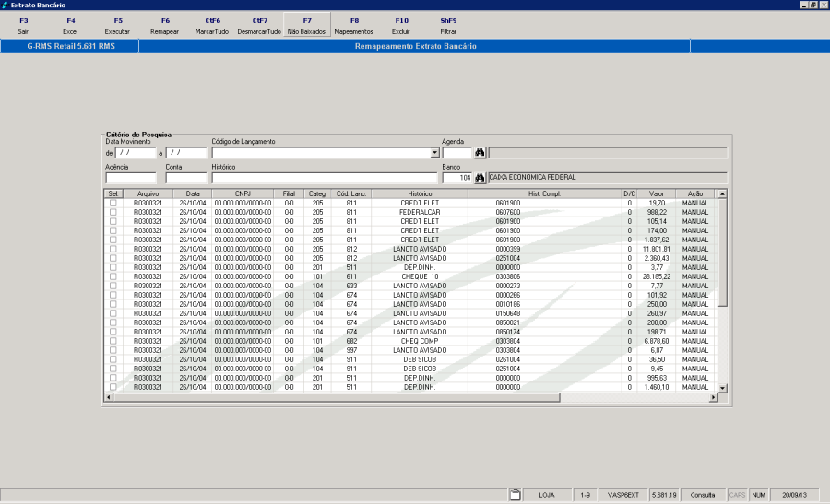Click binoculars search icon beside Banco field
Screen dimensions: 830x504
tap(480, 178)
